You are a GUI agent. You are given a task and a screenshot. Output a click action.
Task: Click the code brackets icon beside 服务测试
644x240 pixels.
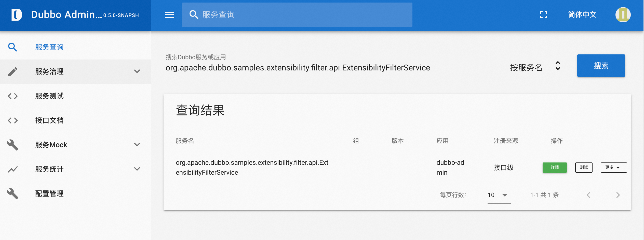(13, 96)
